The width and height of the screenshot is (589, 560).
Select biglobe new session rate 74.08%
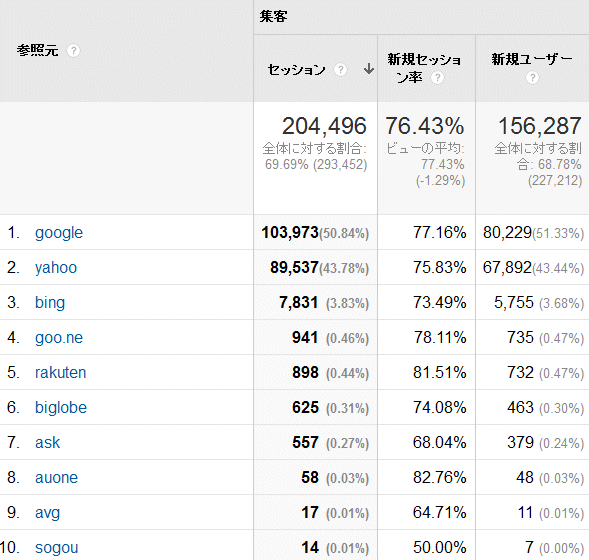coord(439,407)
